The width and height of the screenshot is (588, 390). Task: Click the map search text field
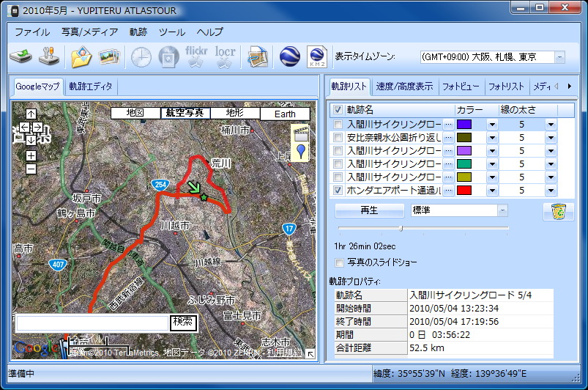pos(92,323)
